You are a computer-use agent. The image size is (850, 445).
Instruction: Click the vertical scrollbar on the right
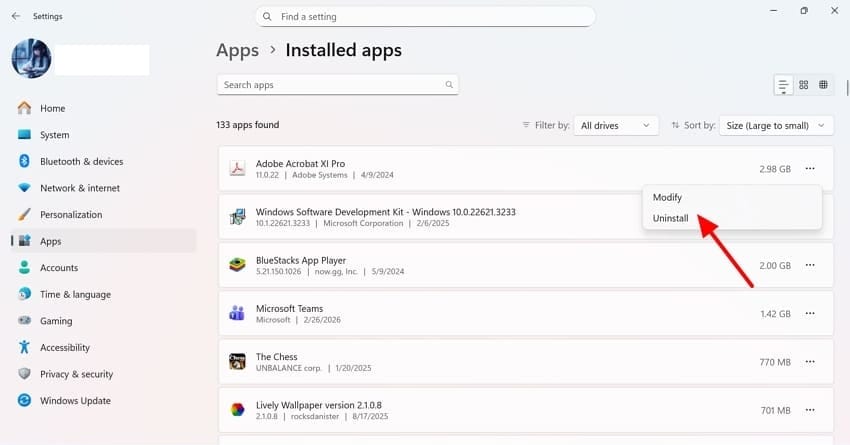(847, 87)
